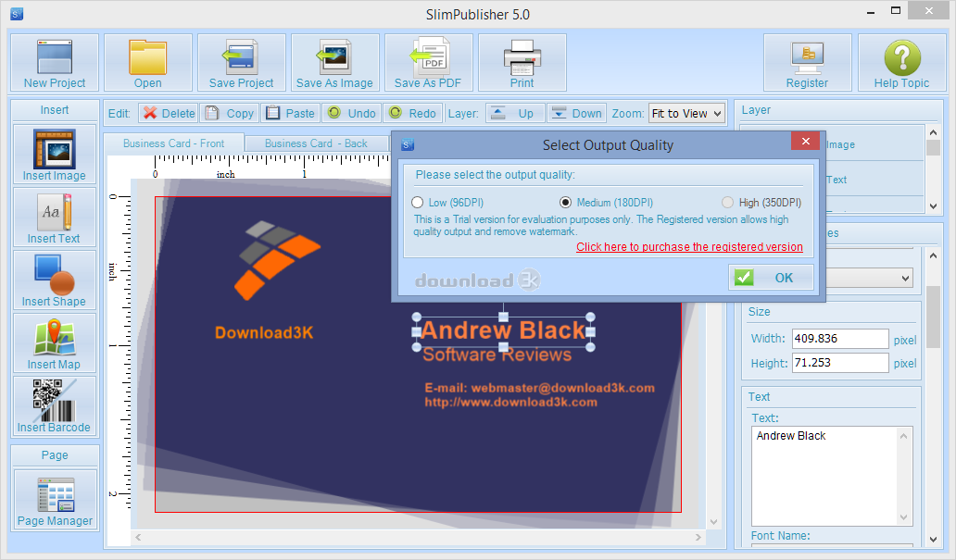Choose the Insert Image tool

pyautogui.click(x=55, y=155)
